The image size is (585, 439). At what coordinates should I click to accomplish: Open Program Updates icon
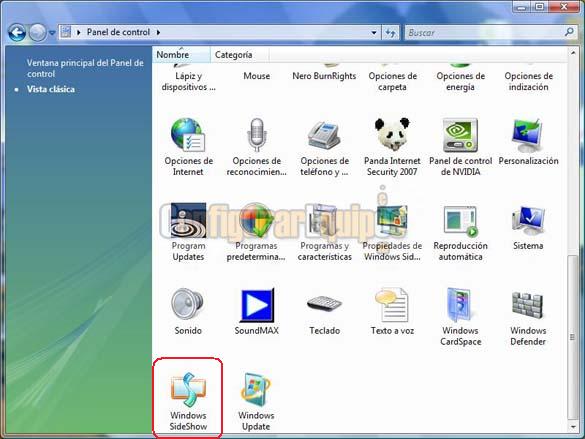tap(188, 220)
